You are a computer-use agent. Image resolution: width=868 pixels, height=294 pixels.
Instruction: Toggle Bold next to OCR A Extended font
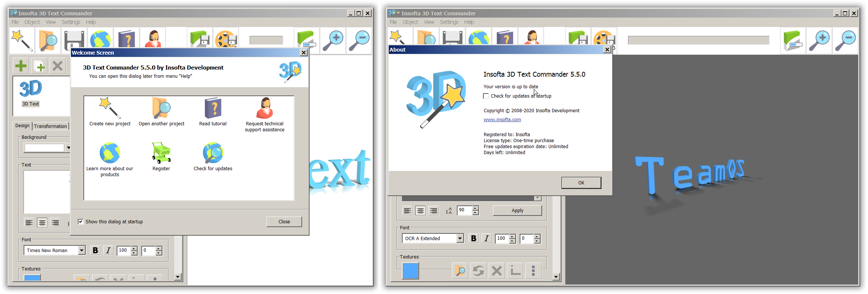click(474, 238)
